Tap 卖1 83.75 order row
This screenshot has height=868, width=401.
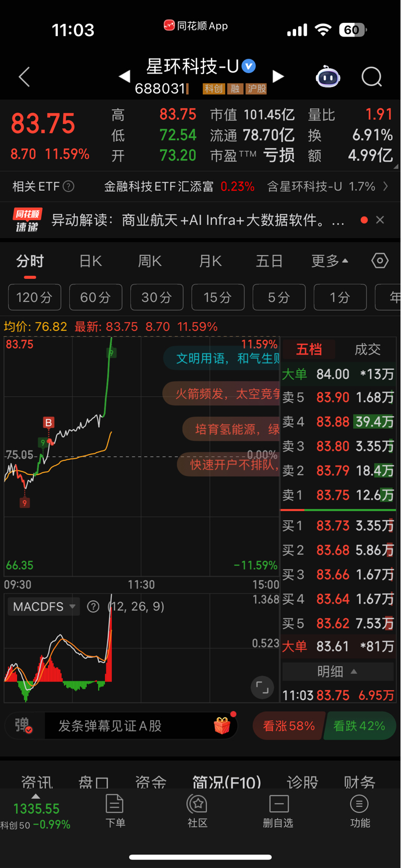tap(338, 495)
